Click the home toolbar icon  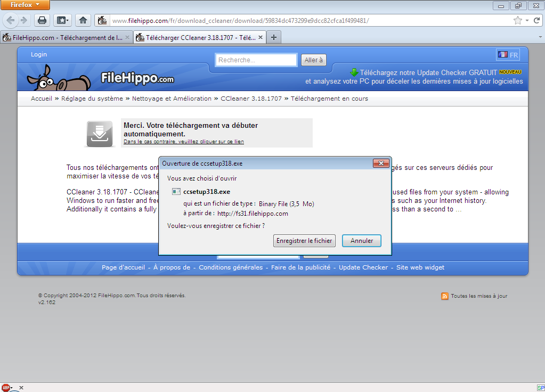[x=83, y=20]
